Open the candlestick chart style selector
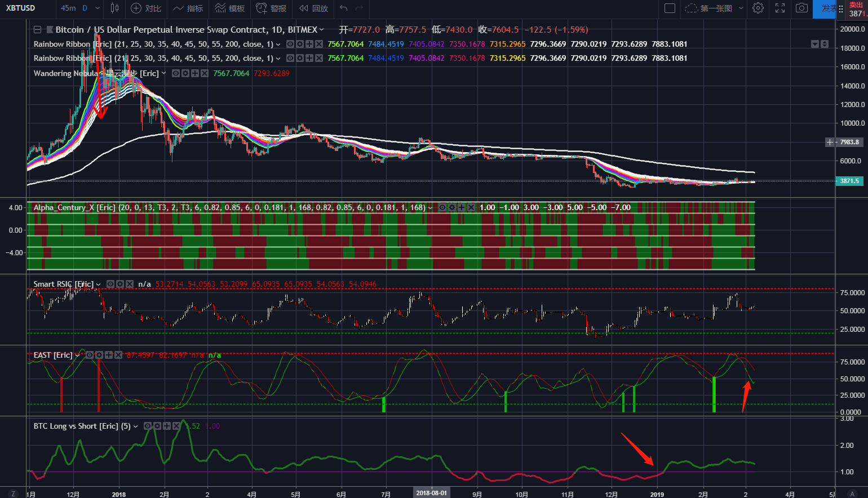 click(115, 8)
